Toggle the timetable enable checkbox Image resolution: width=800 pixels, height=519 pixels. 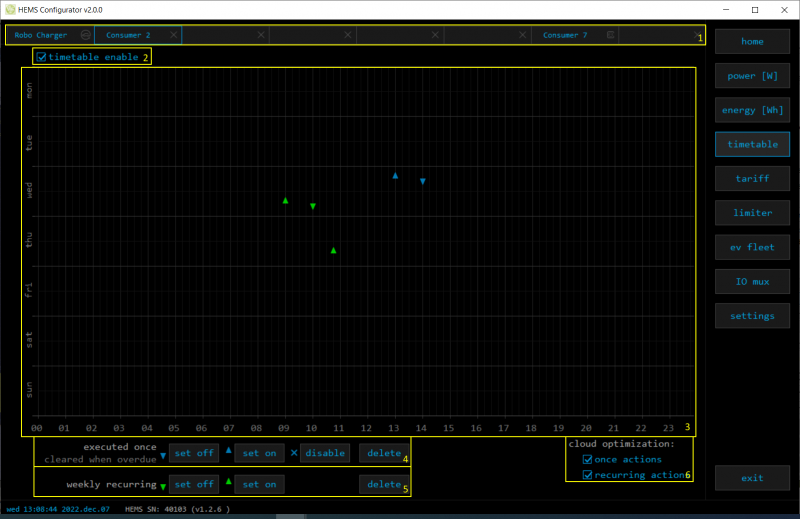click(x=41, y=57)
